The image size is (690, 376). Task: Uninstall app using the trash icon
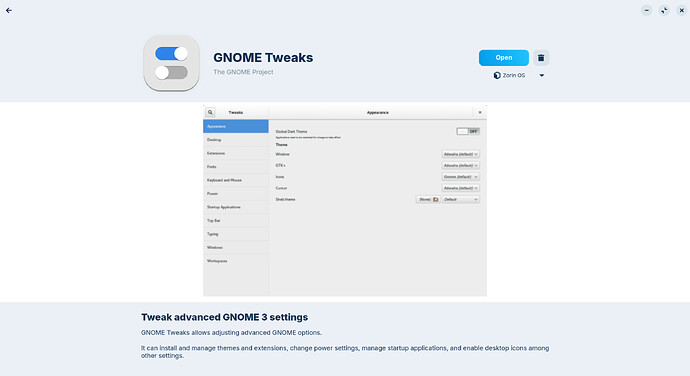(x=541, y=58)
